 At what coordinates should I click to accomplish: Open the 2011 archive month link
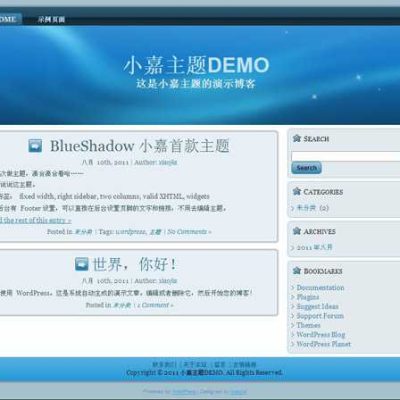point(314,247)
